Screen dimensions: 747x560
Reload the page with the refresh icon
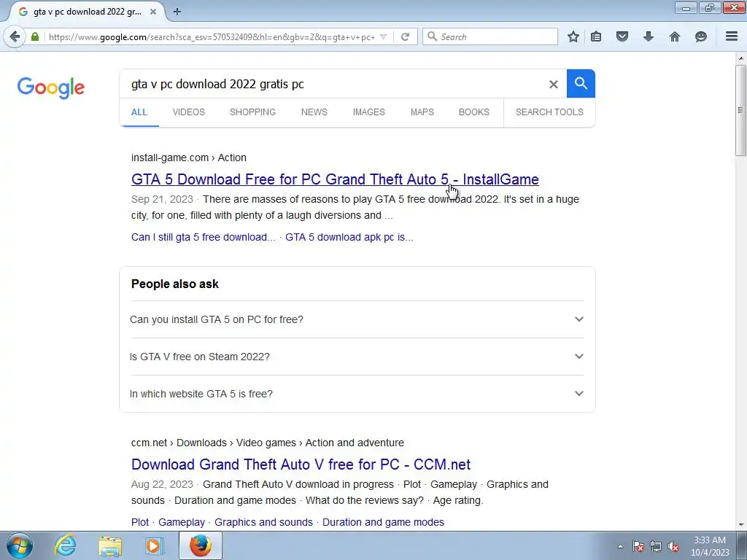405,36
